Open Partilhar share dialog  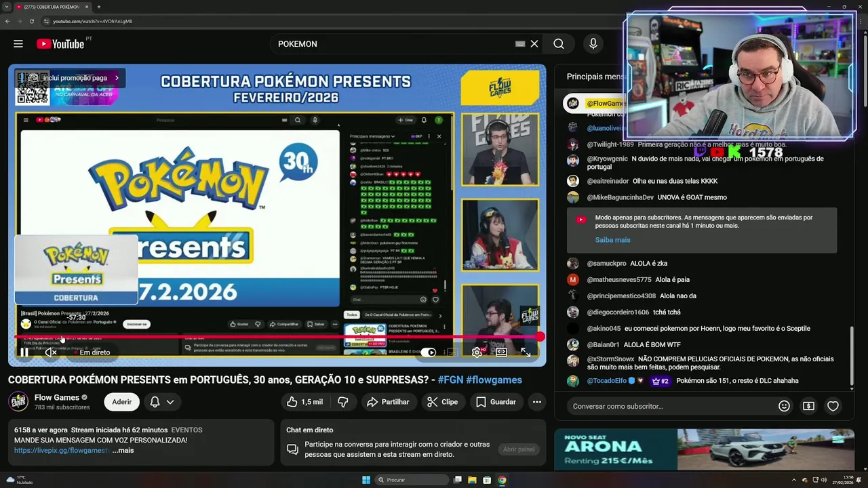tap(388, 402)
